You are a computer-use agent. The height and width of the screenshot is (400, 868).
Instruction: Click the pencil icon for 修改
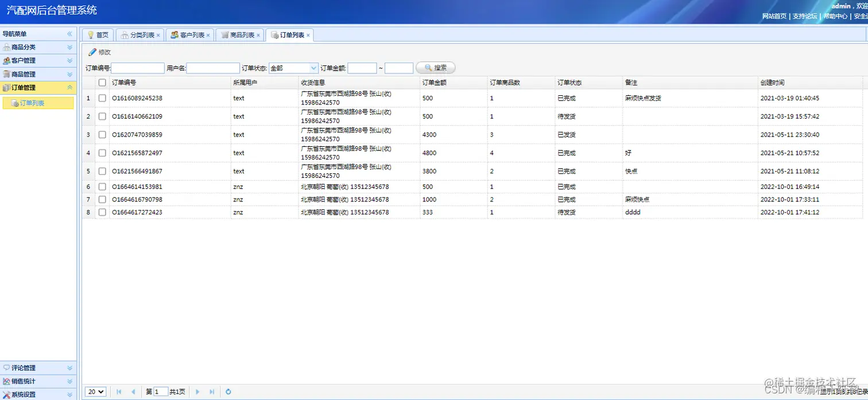pyautogui.click(x=92, y=52)
